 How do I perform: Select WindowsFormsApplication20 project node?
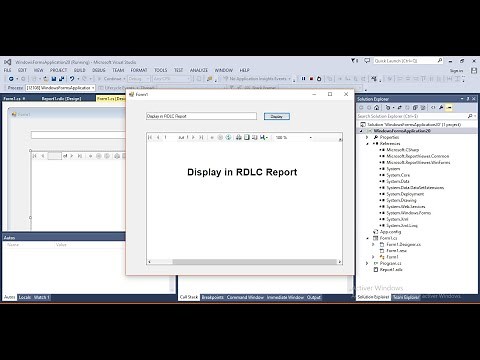click(x=402, y=131)
